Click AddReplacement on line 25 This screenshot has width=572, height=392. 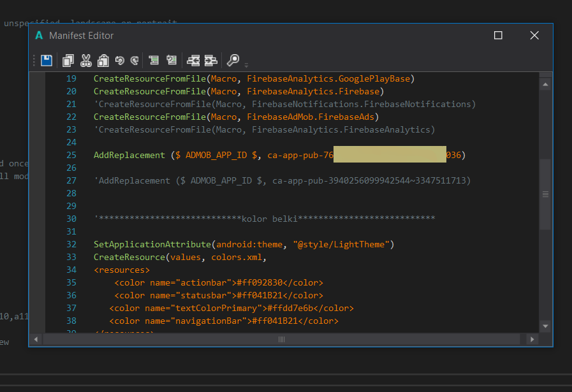pyautogui.click(x=129, y=156)
